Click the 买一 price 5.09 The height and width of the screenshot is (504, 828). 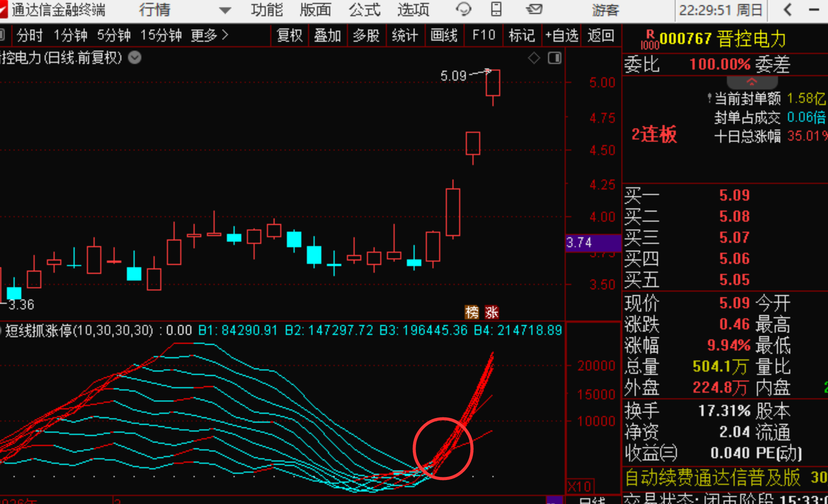tap(734, 195)
